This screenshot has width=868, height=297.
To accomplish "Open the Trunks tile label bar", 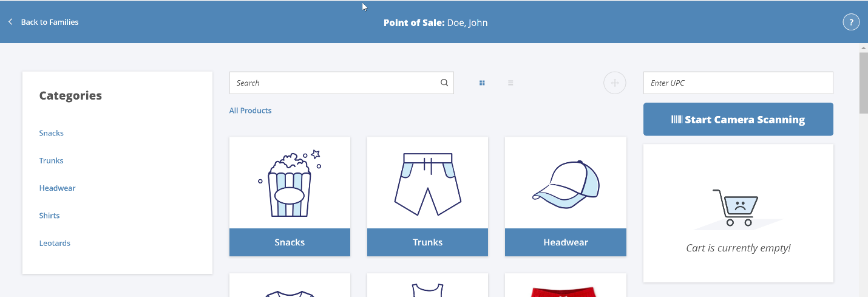I will coord(427,242).
